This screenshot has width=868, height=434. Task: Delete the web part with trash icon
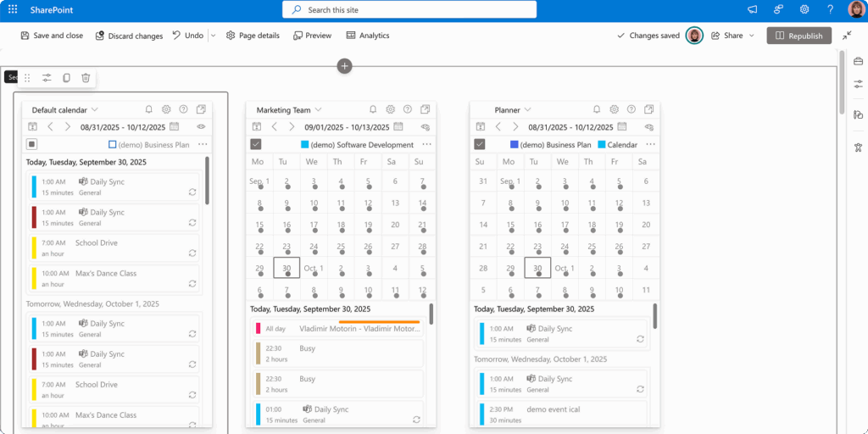(x=86, y=78)
